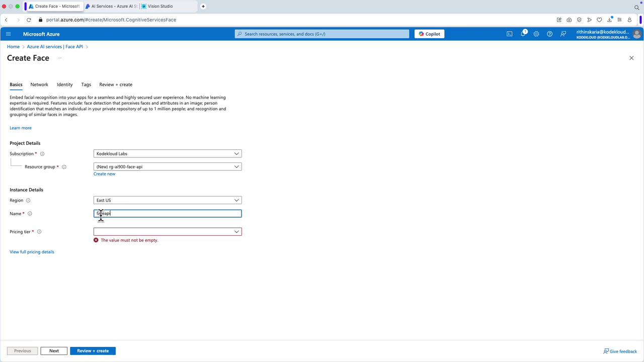
Task: Open the Azure portal hamburger menu
Action: 8,34
